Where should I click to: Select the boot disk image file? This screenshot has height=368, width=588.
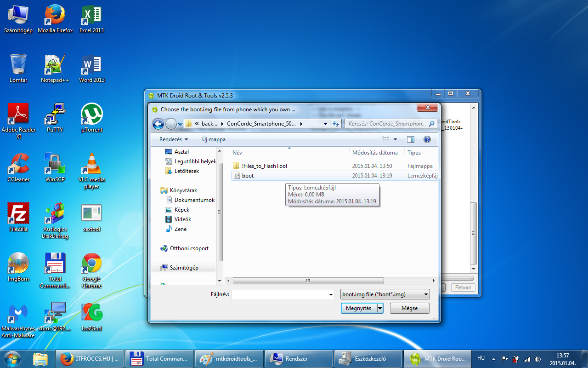point(248,176)
